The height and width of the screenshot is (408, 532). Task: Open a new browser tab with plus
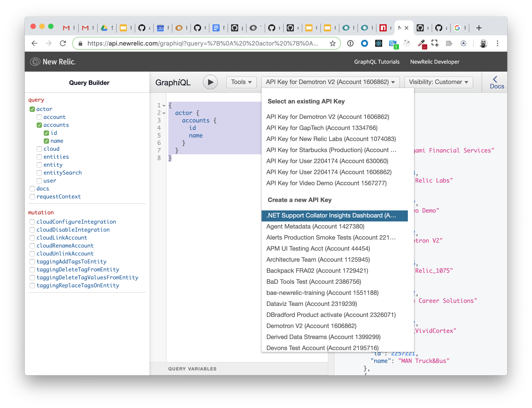click(479, 28)
